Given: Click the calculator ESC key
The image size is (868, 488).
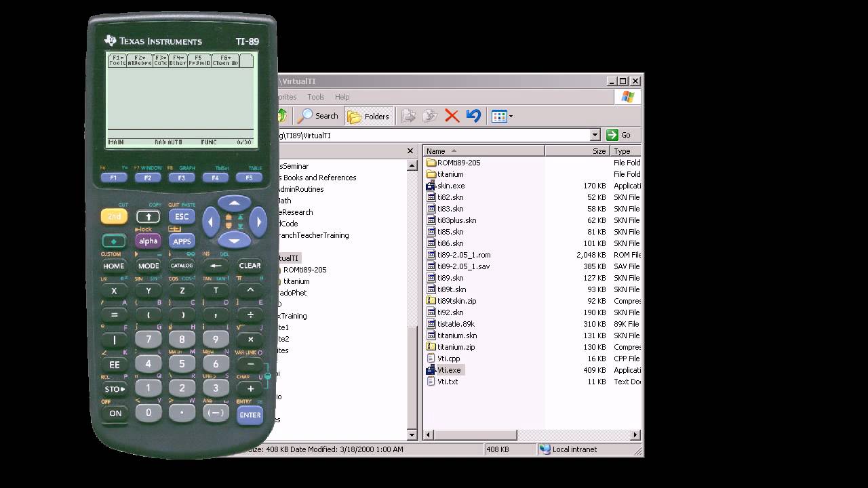Looking at the screenshot, I should point(182,217).
